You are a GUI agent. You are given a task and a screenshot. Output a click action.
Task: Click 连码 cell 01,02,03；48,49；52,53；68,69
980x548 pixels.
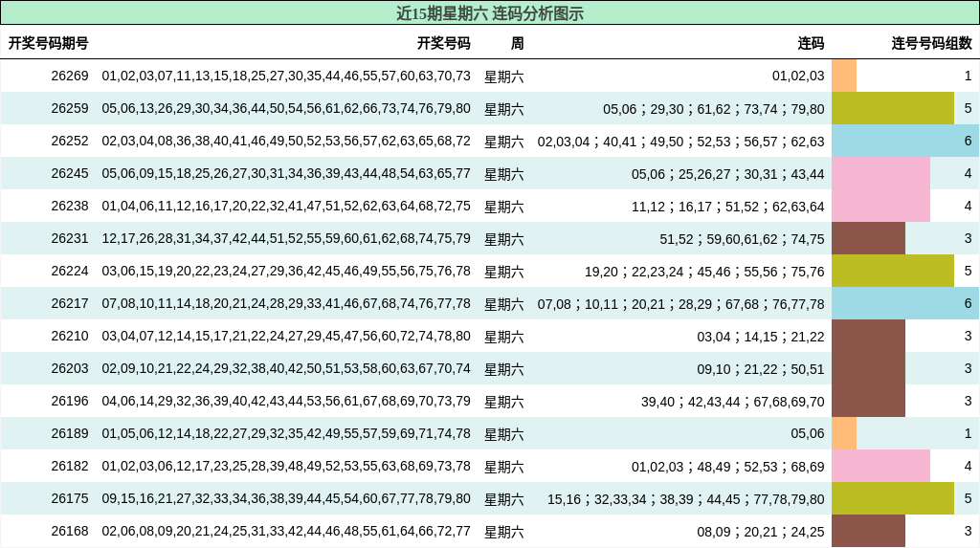728,466
